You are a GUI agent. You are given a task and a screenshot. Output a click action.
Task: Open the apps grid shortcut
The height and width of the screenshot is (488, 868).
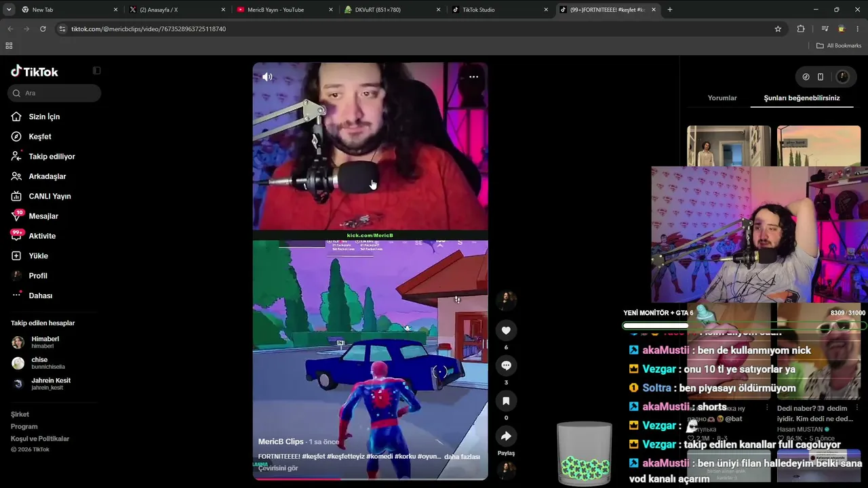(9, 45)
